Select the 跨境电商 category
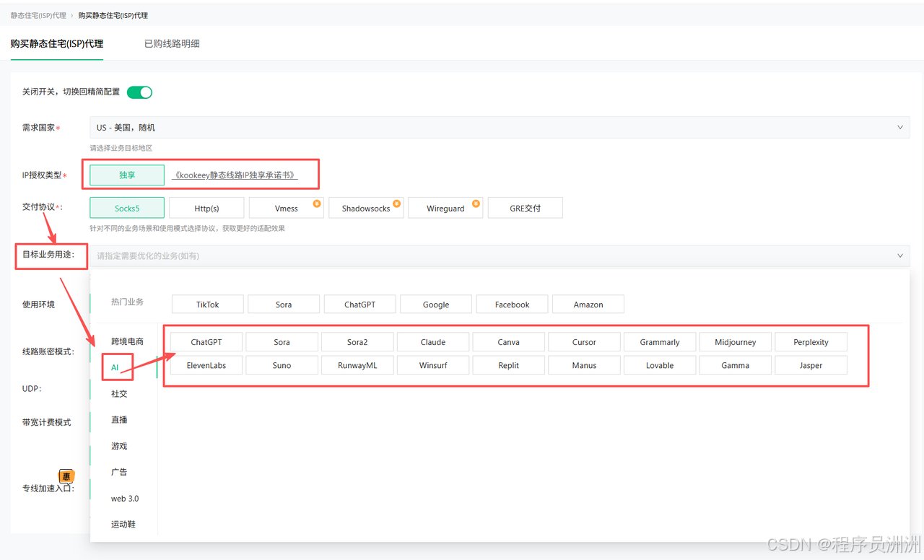 pyautogui.click(x=127, y=341)
